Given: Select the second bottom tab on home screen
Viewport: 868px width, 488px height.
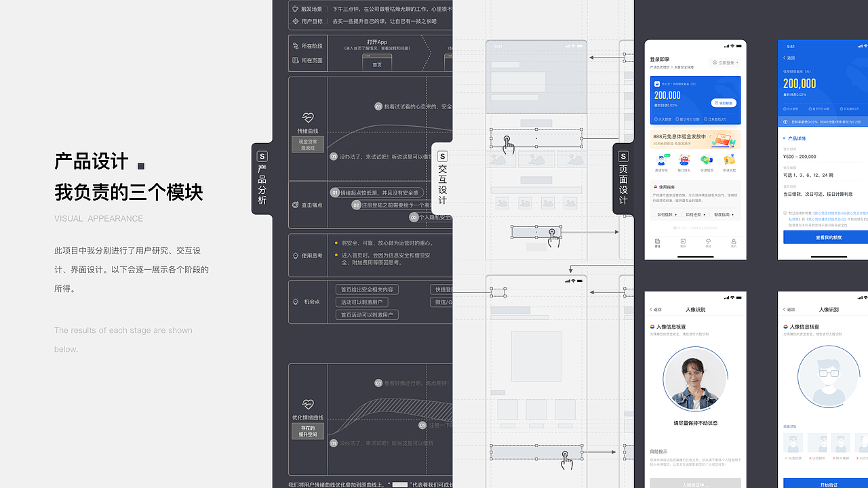Looking at the screenshot, I should tap(683, 243).
